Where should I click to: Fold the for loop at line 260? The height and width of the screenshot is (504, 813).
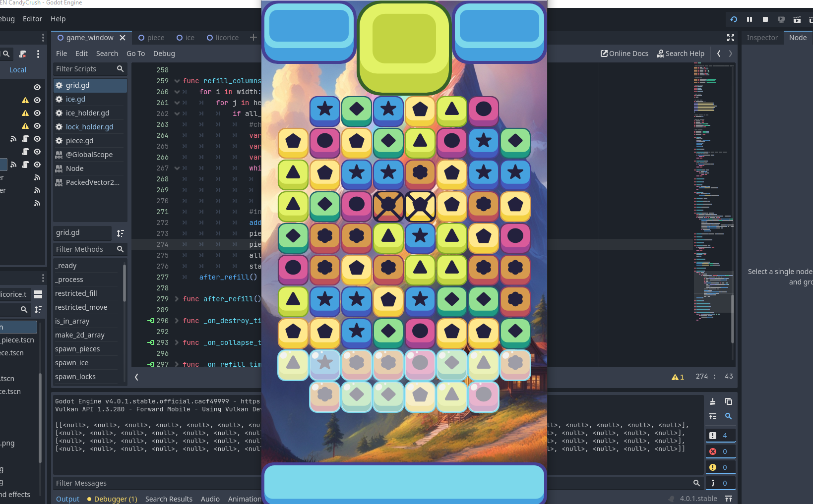click(x=177, y=92)
